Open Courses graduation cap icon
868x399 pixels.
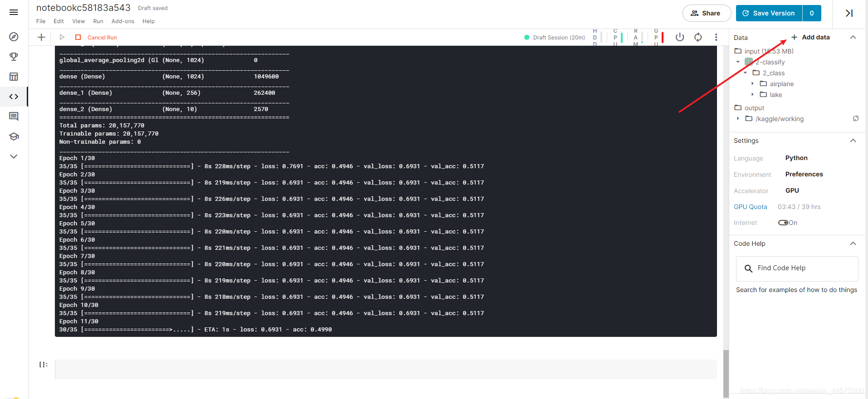point(14,136)
